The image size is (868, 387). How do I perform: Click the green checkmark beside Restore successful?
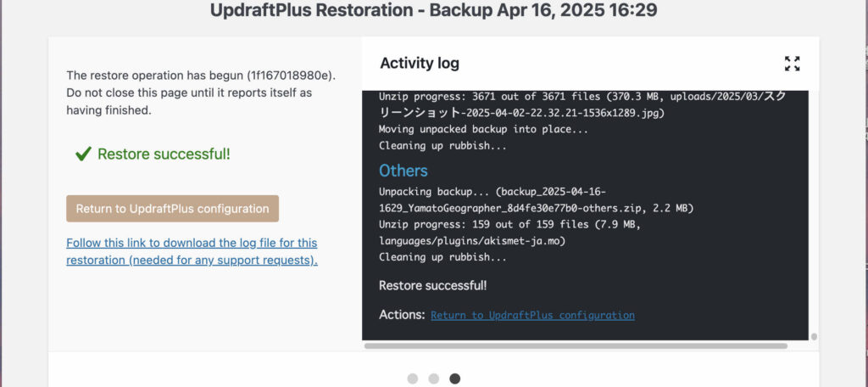83,154
